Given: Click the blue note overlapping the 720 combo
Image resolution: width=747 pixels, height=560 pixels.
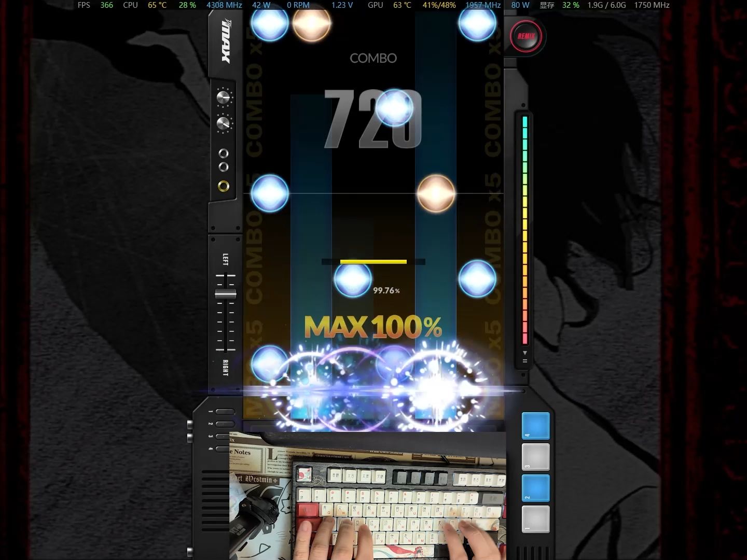Looking at the screenshot, I should tap(394, 108).
